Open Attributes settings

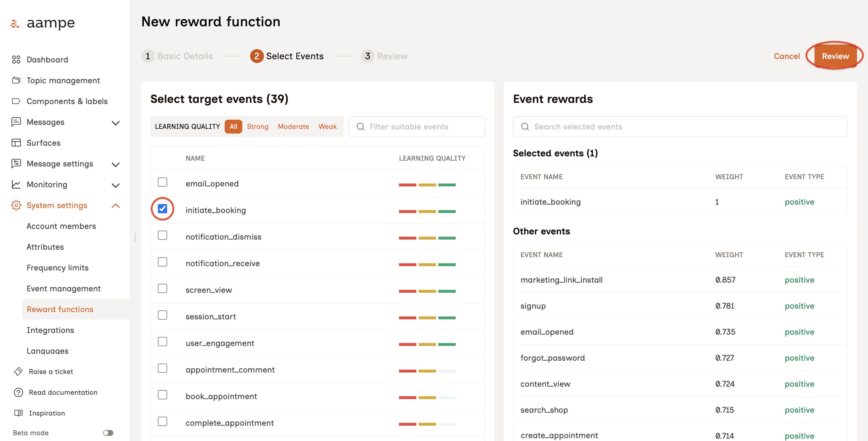[x=45, y=247]
